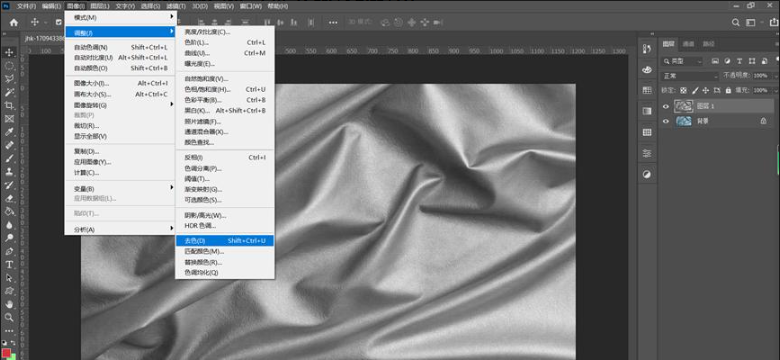
Task: Open the 滤镜(T) menu
Action: coord(176,6)
